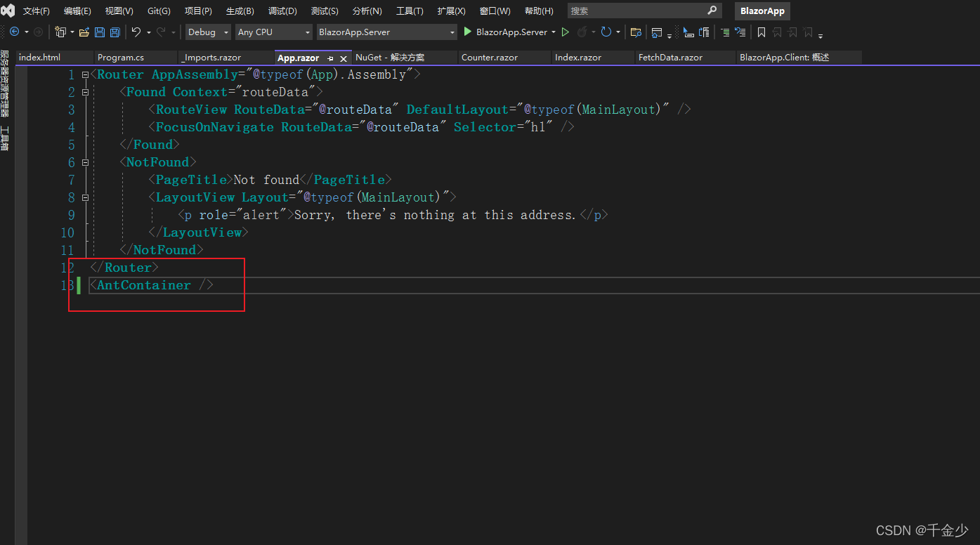Open the 生成(B) menu
980x545 pixels.
pyautogui.click(x=240, y=11)
